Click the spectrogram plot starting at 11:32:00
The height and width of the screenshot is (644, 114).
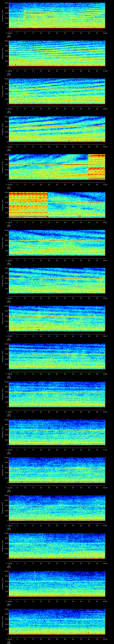click(x=57, y=129)
